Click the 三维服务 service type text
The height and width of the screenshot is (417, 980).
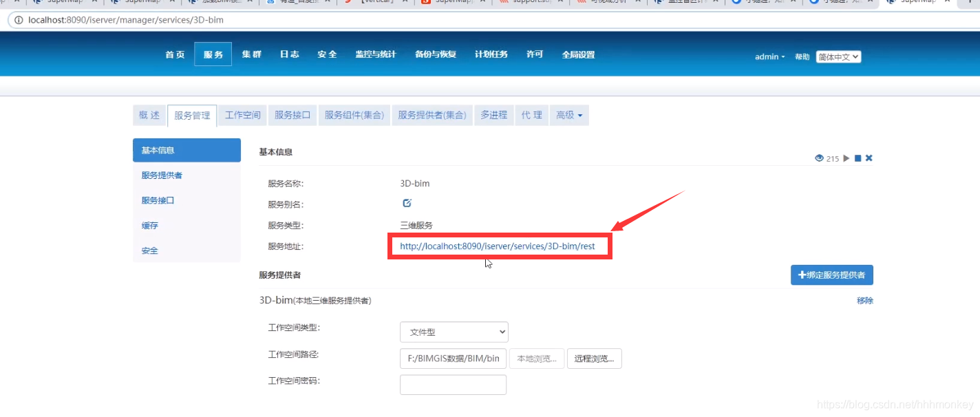click(416, 225)
